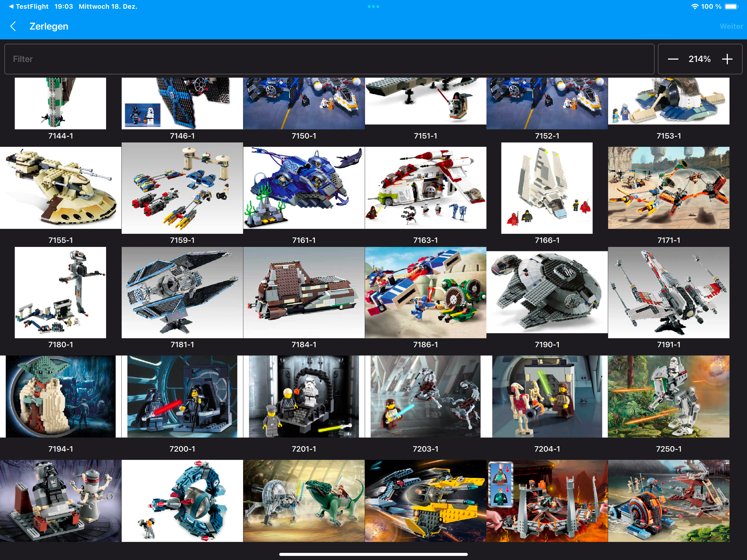Select the 7180-1 B-wing set image
747x560 pixels.
pos(60,293)
